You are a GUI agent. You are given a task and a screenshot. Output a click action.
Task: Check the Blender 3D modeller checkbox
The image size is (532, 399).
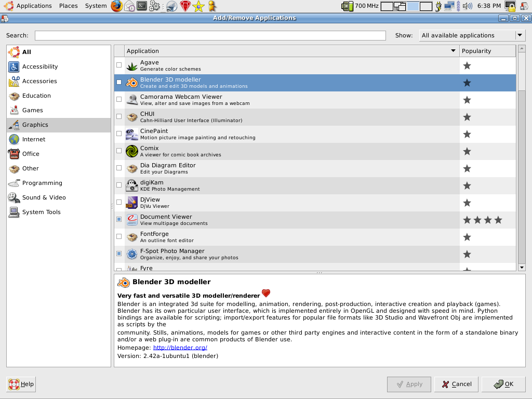click(x=119, y=82)
